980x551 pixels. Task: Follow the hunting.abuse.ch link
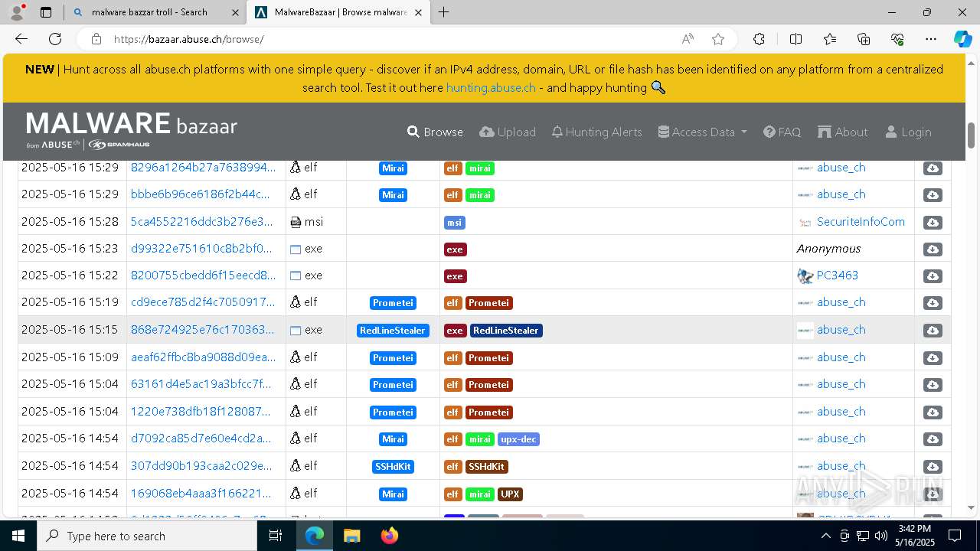coord(491,87)
